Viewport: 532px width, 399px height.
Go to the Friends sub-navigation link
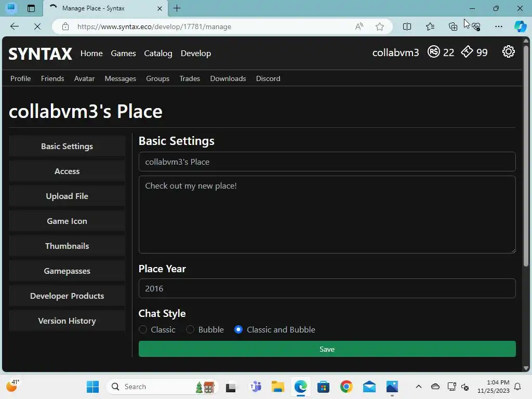[52, 78]
